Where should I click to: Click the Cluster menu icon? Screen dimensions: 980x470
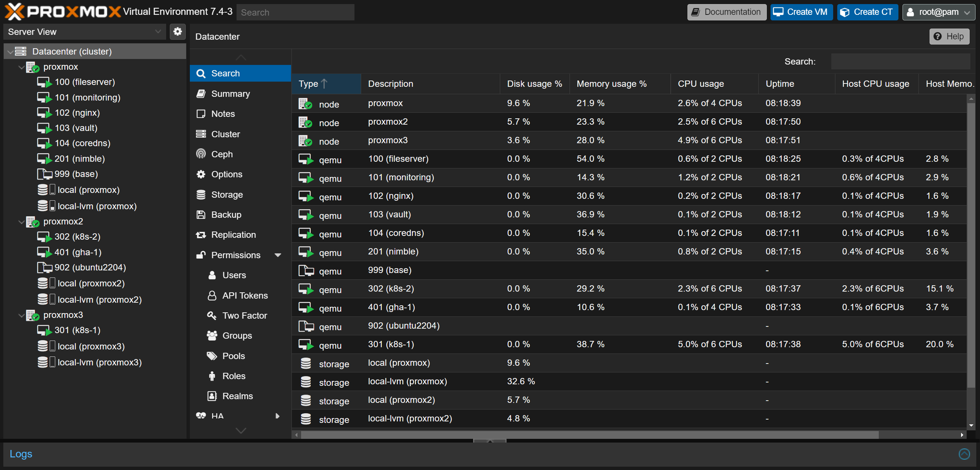(201, 134)
